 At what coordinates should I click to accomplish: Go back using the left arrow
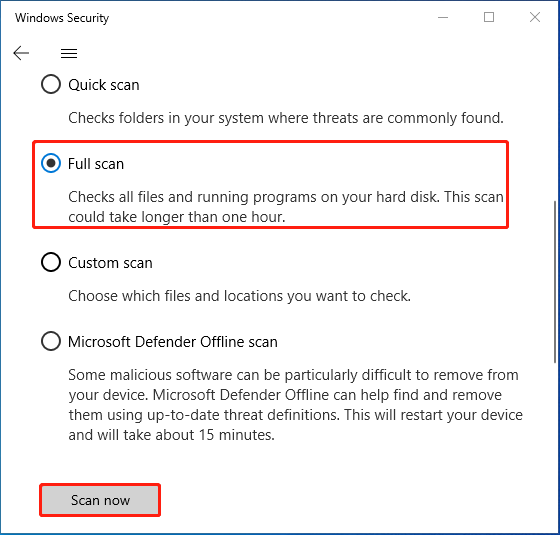[x=21, y=53]
